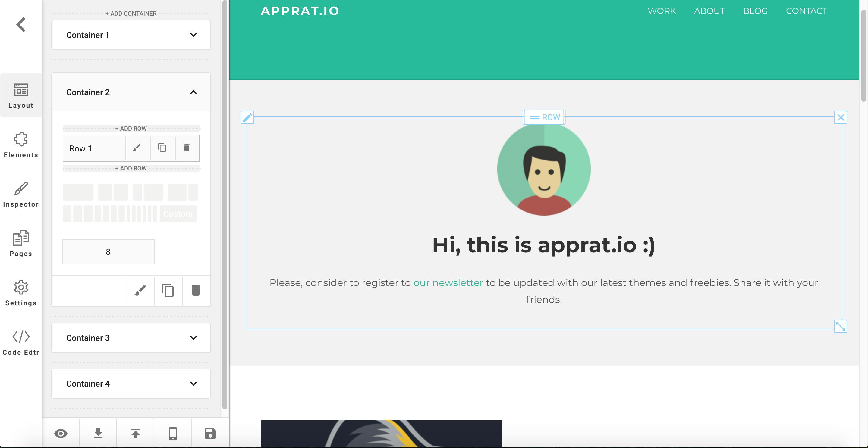Click + ADD ROW above Row 1

(x=131, y=129)
